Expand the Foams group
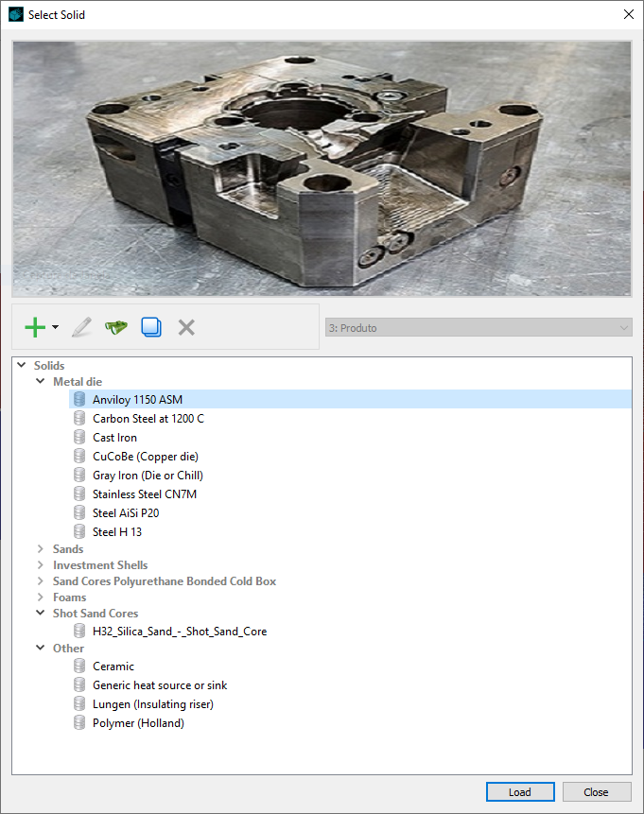Image resolution: width=644 pixels, height=814 pixels. coord(41,597)
